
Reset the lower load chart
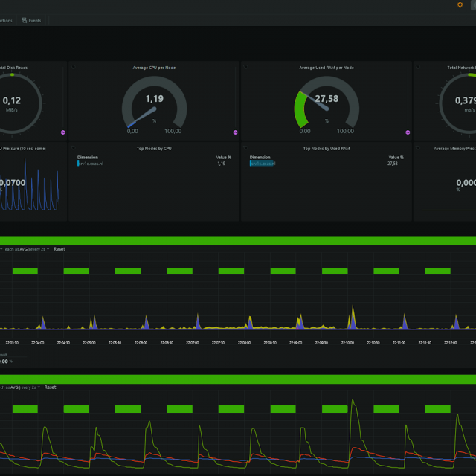[x=50, y=387]
